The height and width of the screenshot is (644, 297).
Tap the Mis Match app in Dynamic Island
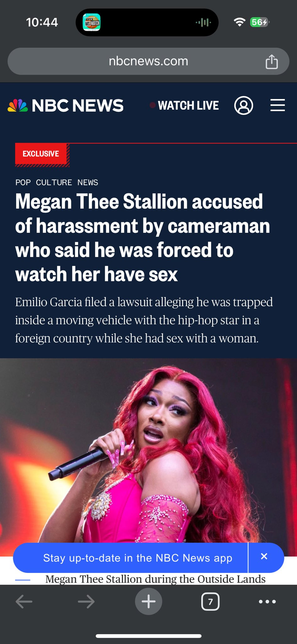(x=91, y=22)
